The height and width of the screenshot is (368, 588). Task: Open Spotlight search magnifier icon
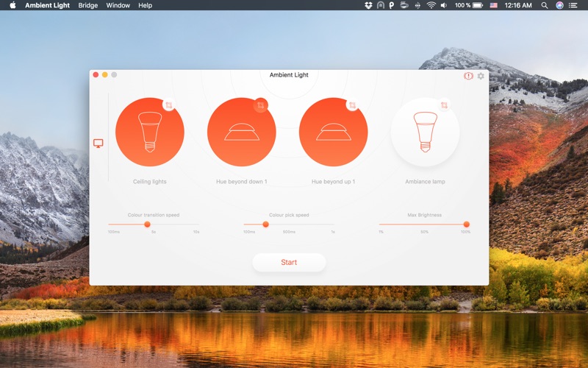point(545,5)
